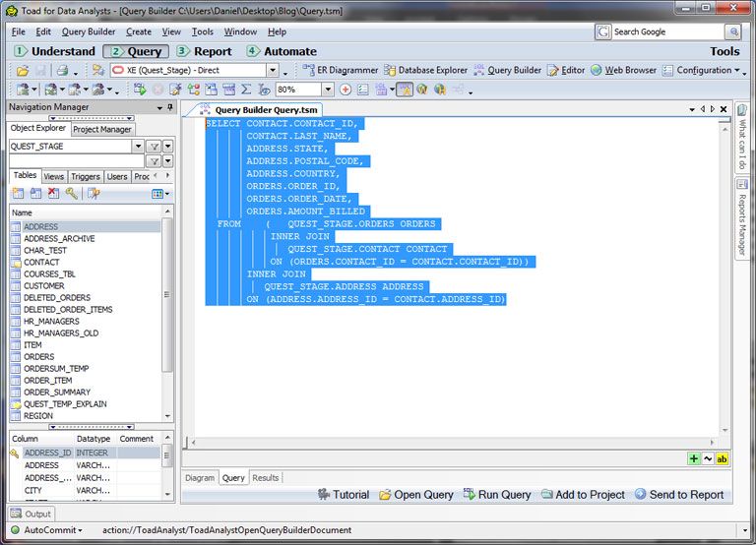Viewport: 756px width, 545px height.
Task: Toggle the highlighted SQL view button in the toolbar
Action: 405,90
